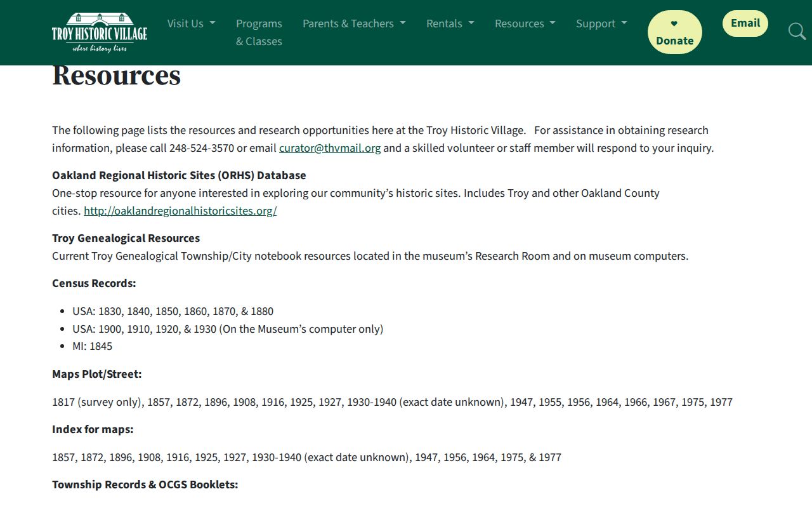Click the Troy Historic Village logo
Screen dimensions: 812x508
100,32
